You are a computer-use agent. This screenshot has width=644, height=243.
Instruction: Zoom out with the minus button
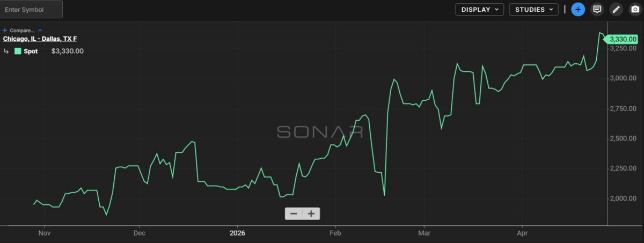click(x=294, y=213)
